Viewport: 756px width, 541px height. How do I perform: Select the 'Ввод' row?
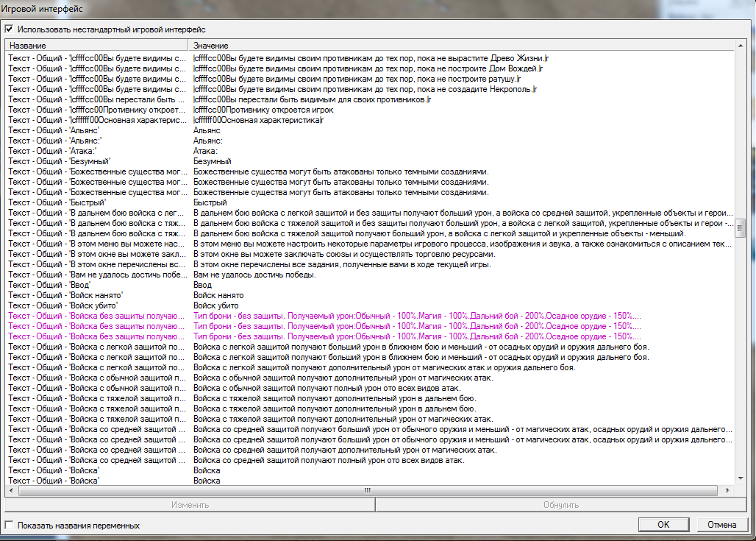click(370, 285)
